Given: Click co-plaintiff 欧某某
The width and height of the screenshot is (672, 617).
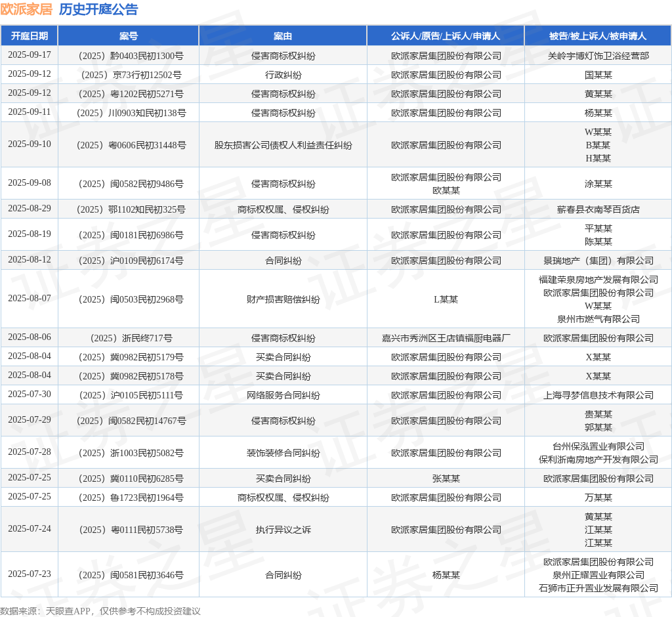Looking at the screenshot, I should pos(446,190).
